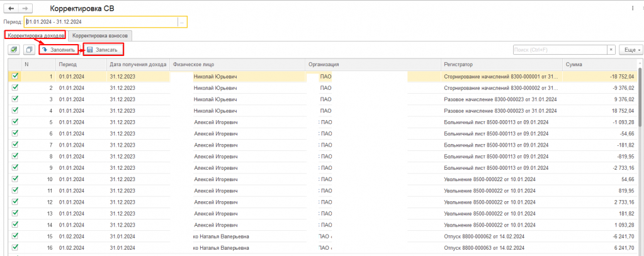The height and width of the screenshot is (256, 644).
Task: Open the period selection ellipsis button
Action: coord(183,22)
